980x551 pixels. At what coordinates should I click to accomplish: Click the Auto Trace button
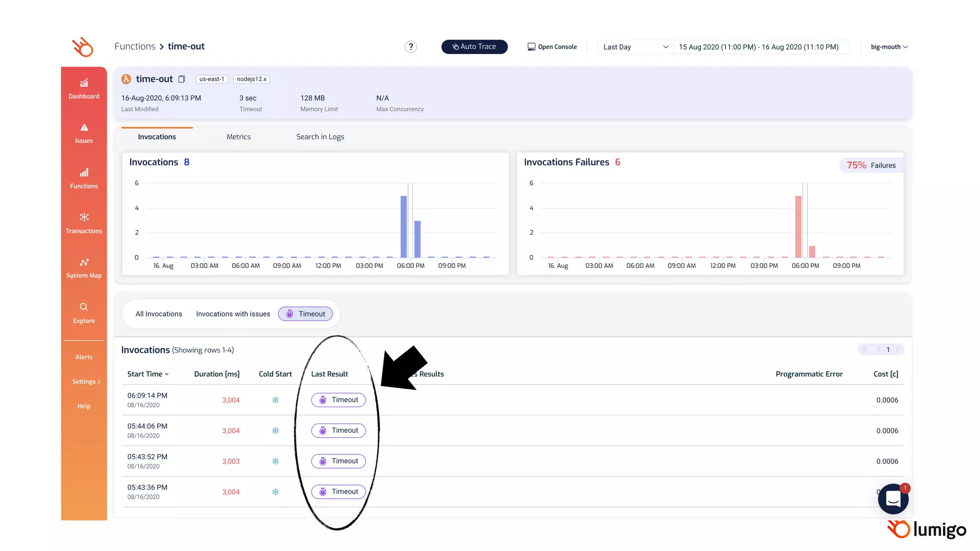pos(474,47)
